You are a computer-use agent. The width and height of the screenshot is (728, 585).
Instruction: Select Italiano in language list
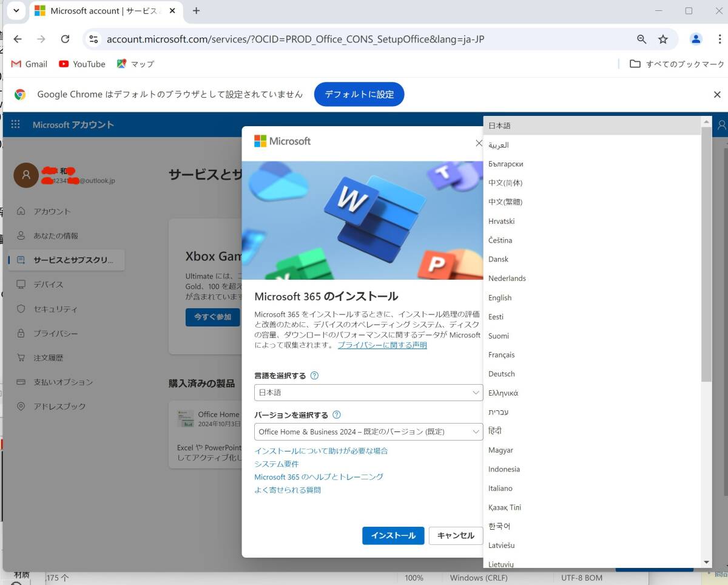coord(592,488)
